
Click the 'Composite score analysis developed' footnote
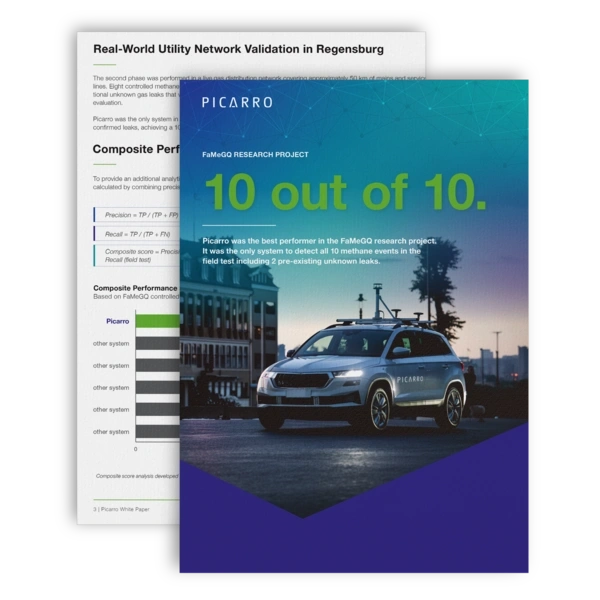point(137,476)
